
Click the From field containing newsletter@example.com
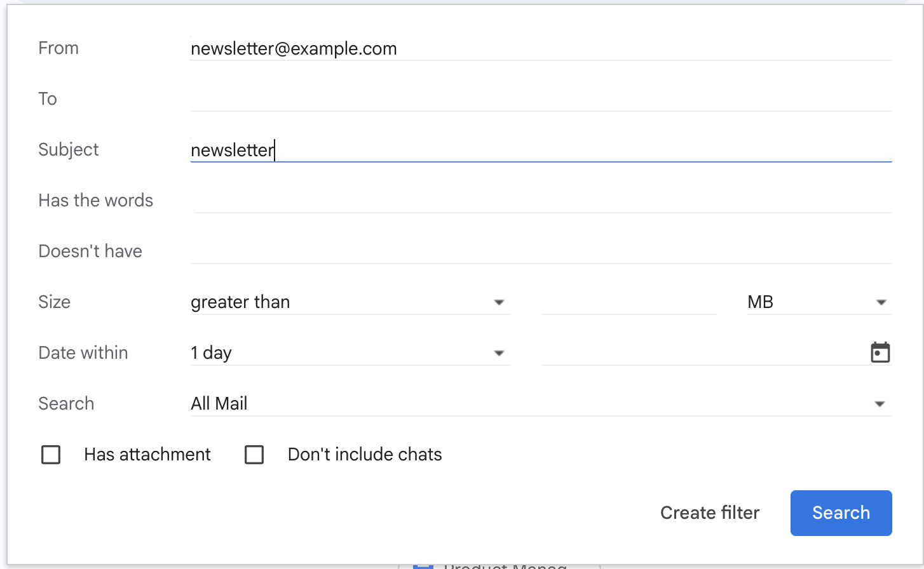[x=445, y=48]
